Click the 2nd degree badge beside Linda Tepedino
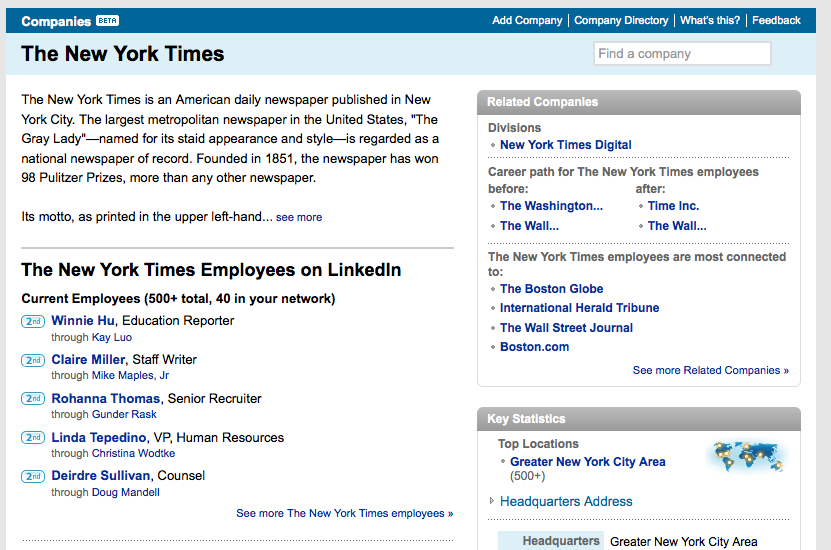 point(33,438)
